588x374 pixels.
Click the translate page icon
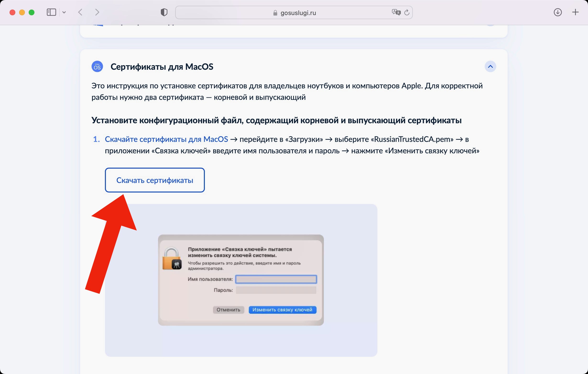click(396, 12)
